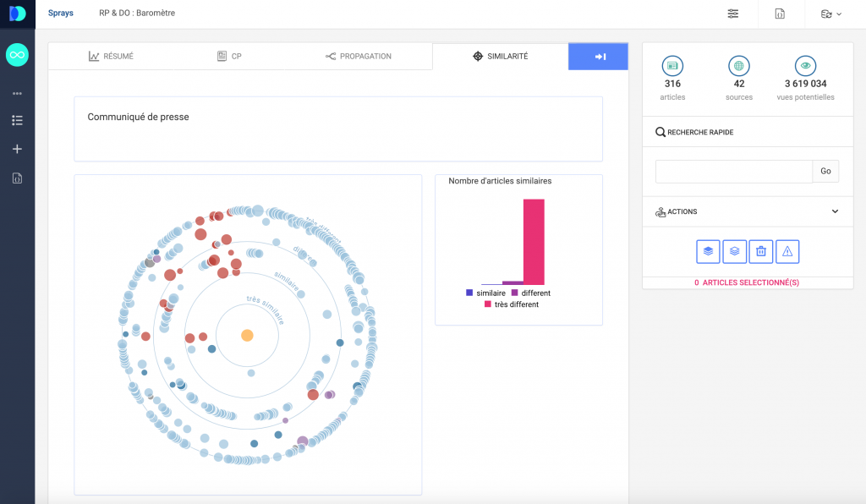Click in the Recherche Rapide search field
The height and width of the screenshot is (504, 866).
(x=733, y=172)
